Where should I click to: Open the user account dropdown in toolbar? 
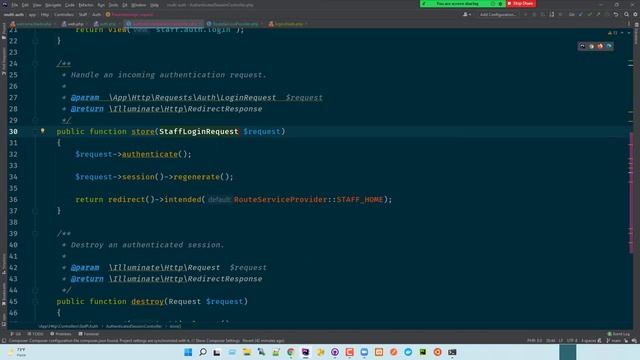[x=467, y=14]
